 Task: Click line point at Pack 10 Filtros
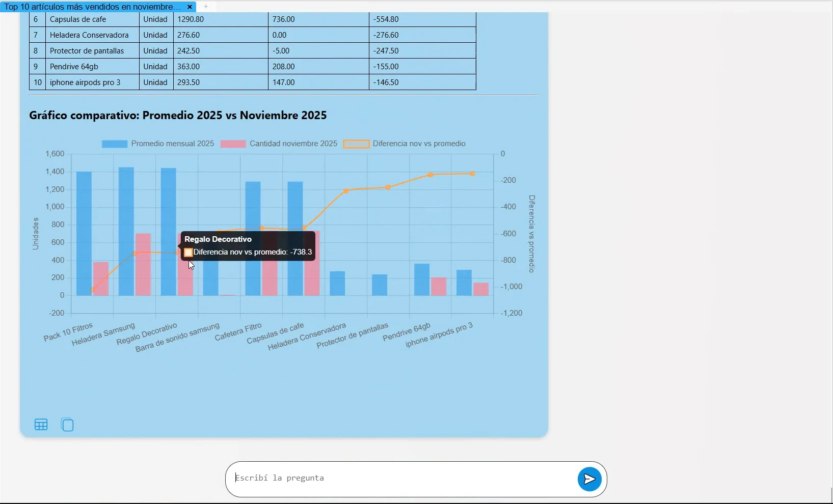pos(93,290)
